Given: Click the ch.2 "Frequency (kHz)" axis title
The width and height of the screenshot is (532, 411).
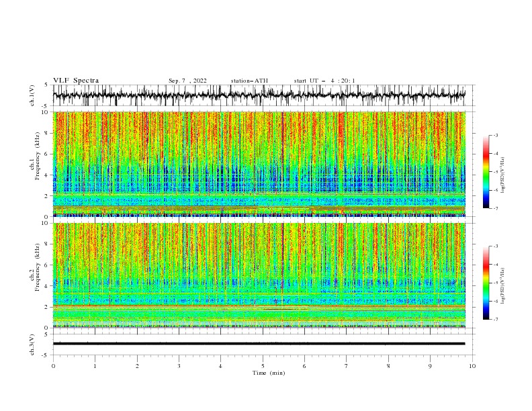Looking at the screenshot, I should pyautogui.click(x=38, y=267).
